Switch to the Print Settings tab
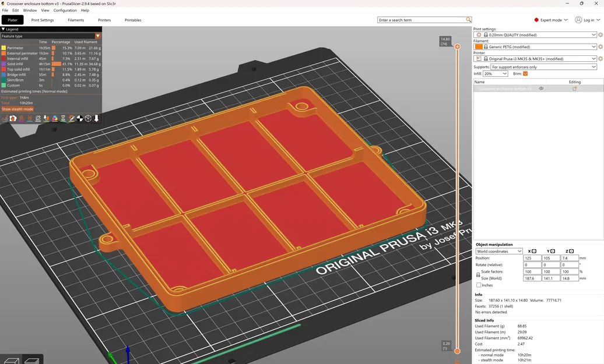The height and width of the screenshot is (364, 604). coord(43,20)
